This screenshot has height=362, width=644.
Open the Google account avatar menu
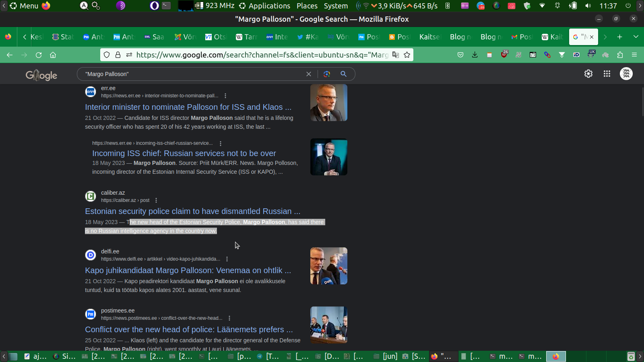(626, 74)
